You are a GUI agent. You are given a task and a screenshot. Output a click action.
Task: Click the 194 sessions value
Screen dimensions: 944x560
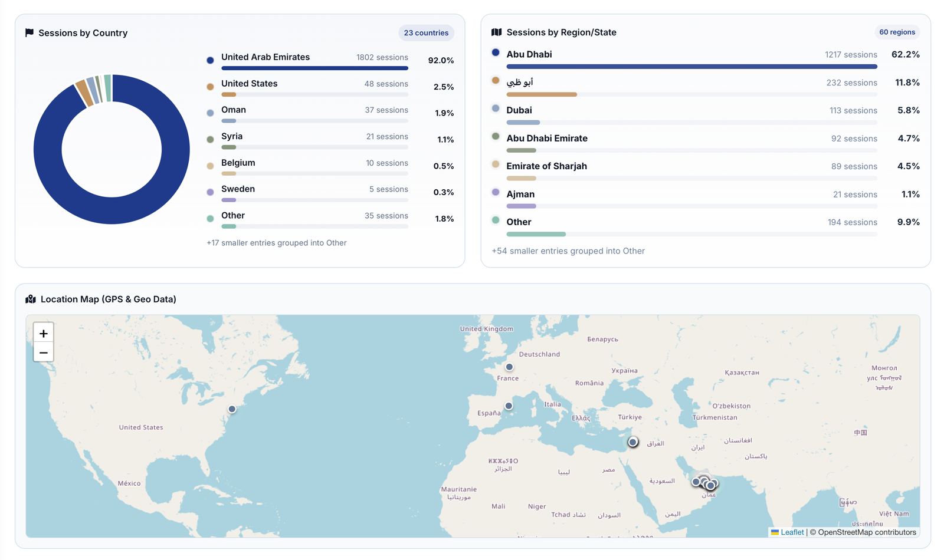click(x=852, y=222)
